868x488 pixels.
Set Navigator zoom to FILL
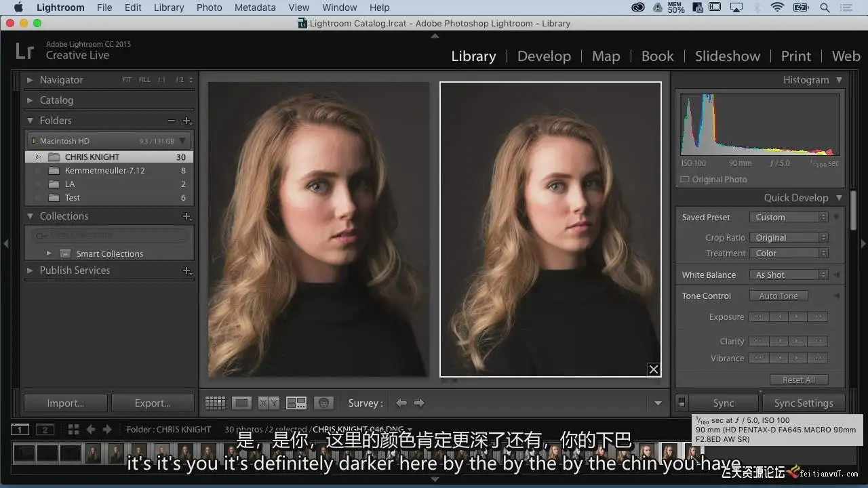pyautogui.click(x=144, y=80)
